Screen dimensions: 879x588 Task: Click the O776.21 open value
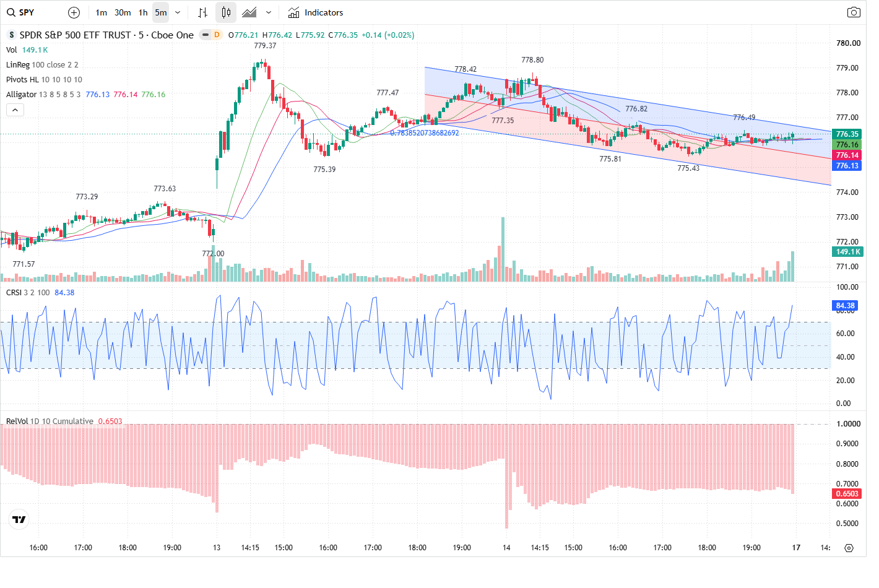(x=243, y=35)
